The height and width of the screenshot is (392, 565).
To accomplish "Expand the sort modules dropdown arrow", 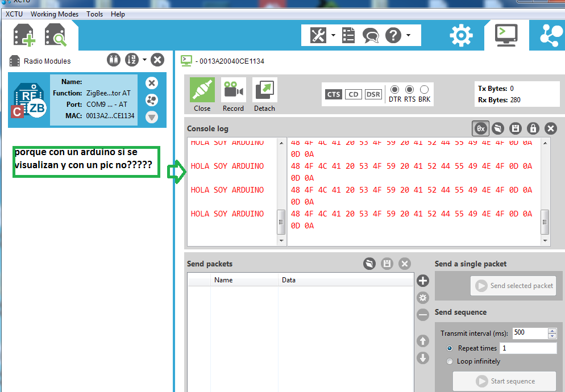I will (144, 60).
